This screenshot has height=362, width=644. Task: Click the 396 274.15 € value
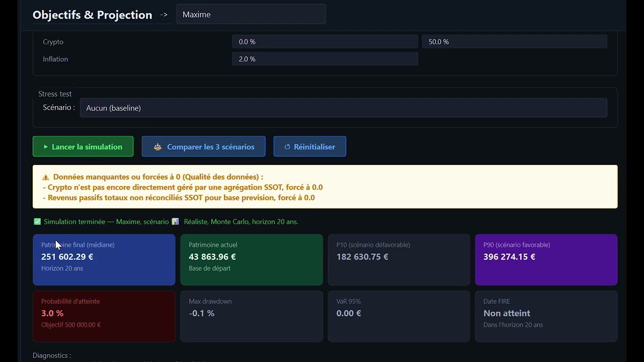click(509, 256)
